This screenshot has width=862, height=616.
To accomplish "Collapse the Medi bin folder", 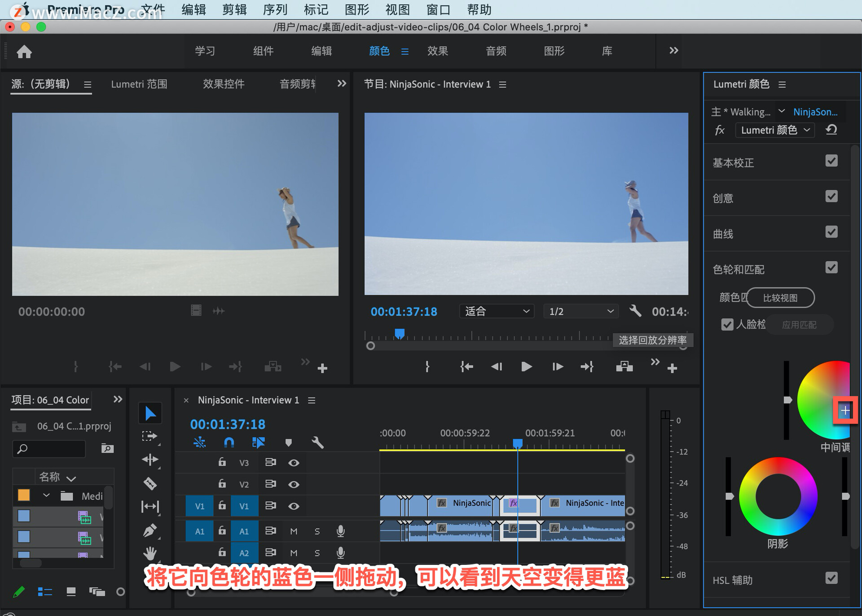I will coord(46,495).
